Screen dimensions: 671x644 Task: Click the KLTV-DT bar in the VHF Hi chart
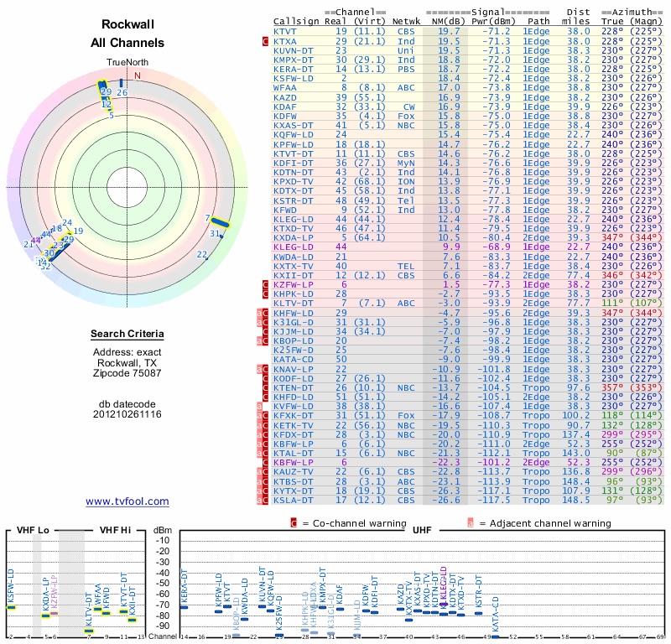pos(89,631)
